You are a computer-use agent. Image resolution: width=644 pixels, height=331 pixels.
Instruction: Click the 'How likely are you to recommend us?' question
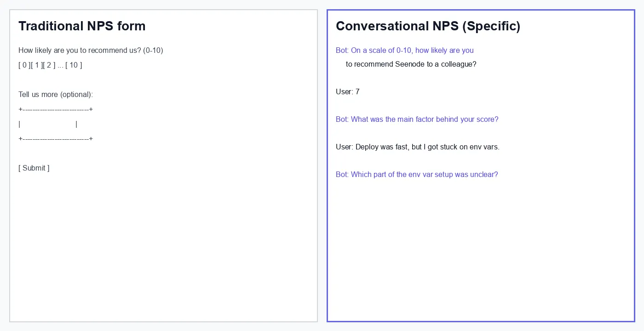[91, 51]
